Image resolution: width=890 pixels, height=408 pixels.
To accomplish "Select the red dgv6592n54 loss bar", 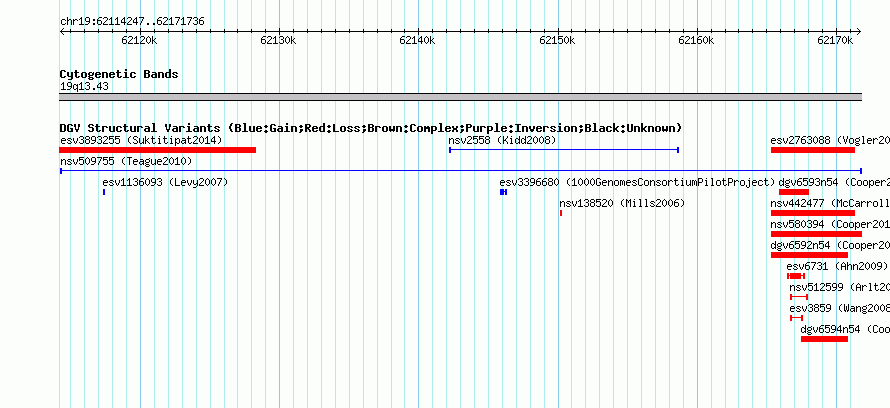I will click(809, 255).
